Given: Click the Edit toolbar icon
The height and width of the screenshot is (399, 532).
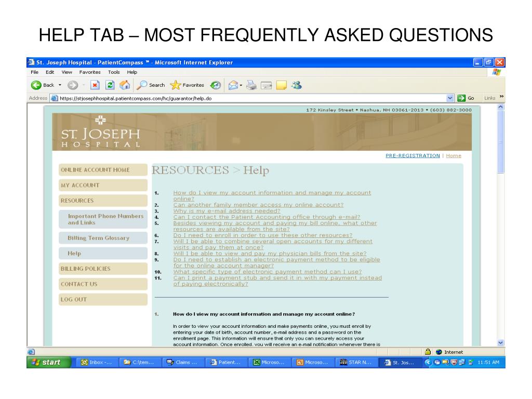Looking at the screenshot, I should pyautogui.click(x=267, y=86).
